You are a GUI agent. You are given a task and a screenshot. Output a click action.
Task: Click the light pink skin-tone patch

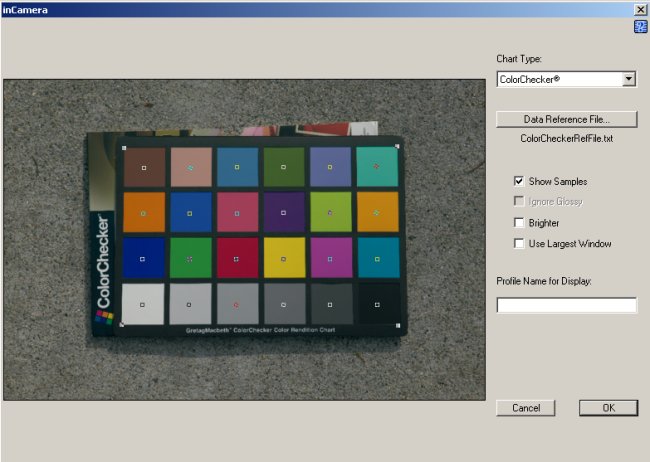191,168
